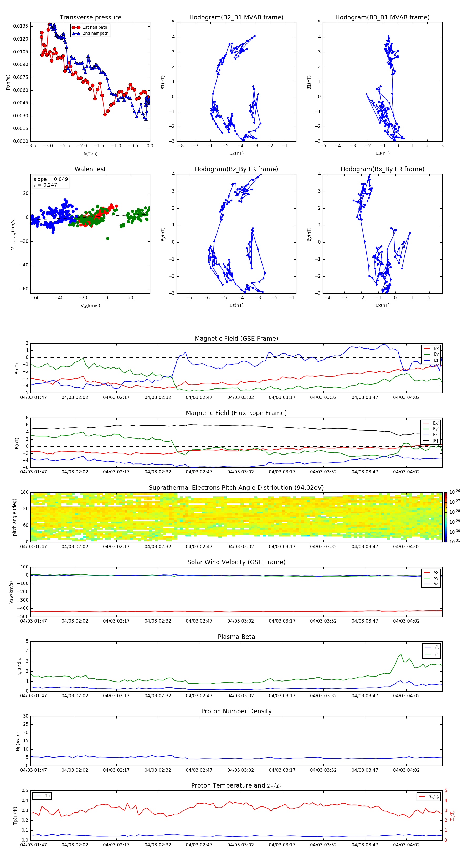Click the 'Proton Temperature and Te/Tp' title

236,786
